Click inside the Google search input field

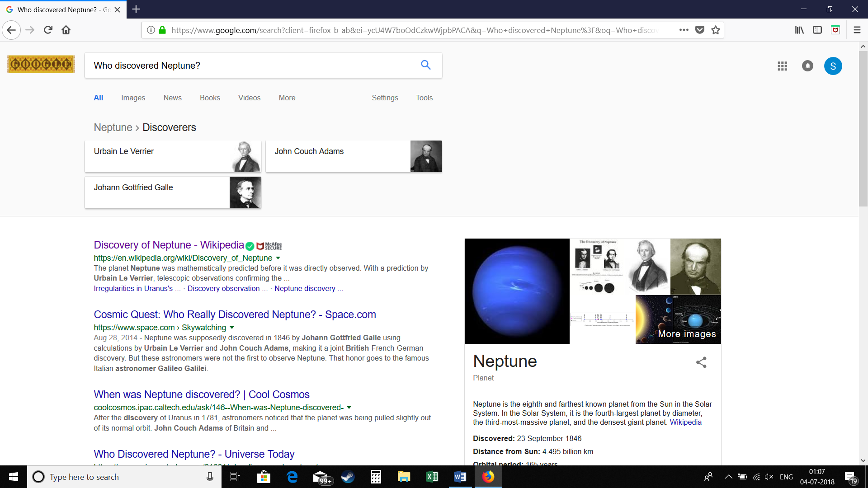coord(253,66)
